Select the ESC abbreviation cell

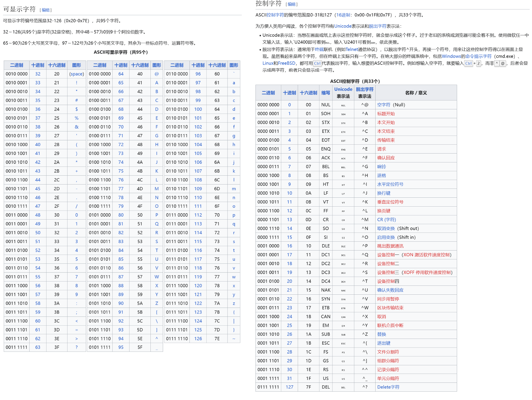(x=326, y=343)
